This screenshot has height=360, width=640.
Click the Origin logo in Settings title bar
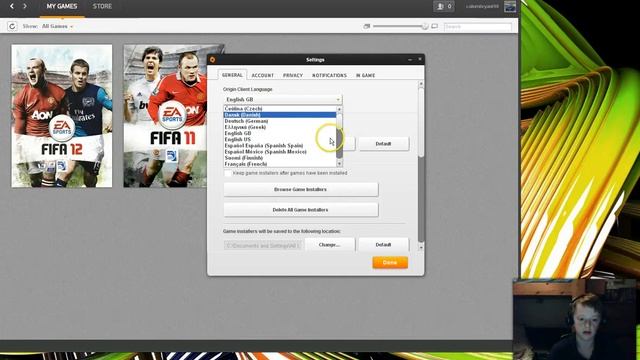212,60
